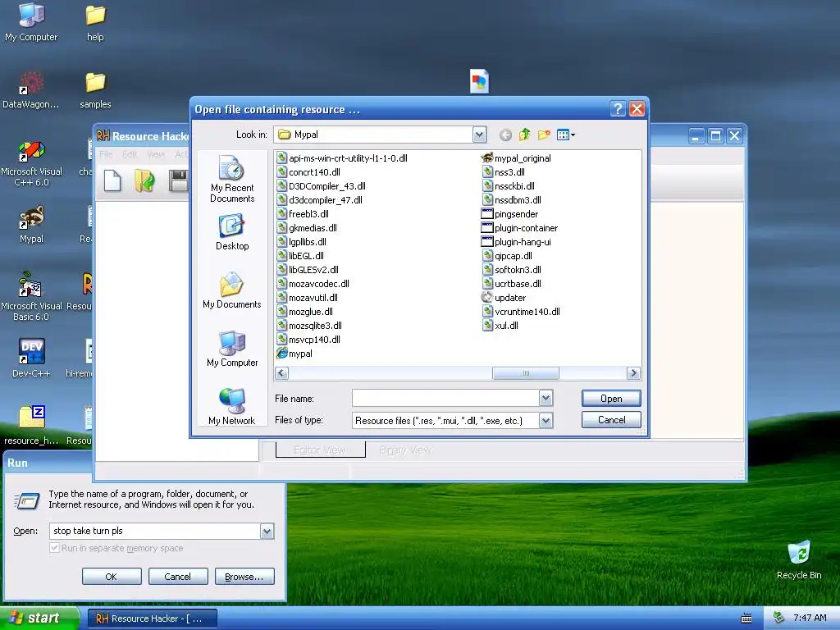Click Open file icon in Resource Hacker toolbar
840x630 pixels.
coord(144,180)
